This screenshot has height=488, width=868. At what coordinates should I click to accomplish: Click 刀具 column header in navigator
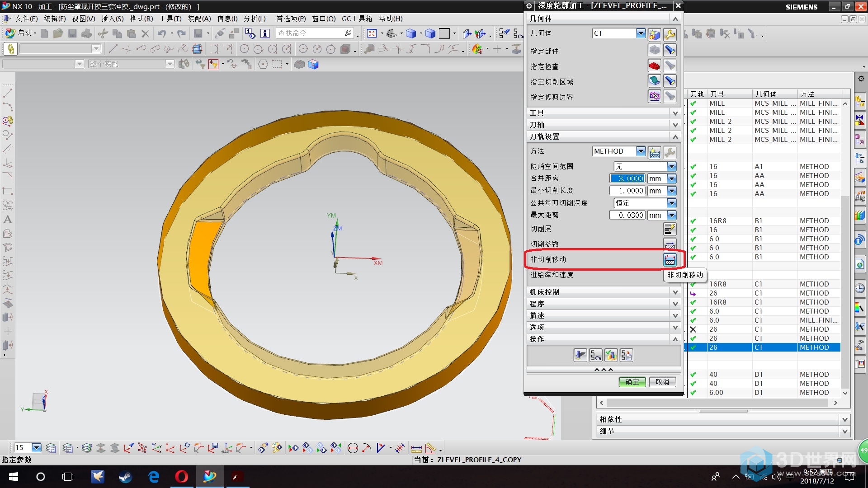[x=730, y=94]
